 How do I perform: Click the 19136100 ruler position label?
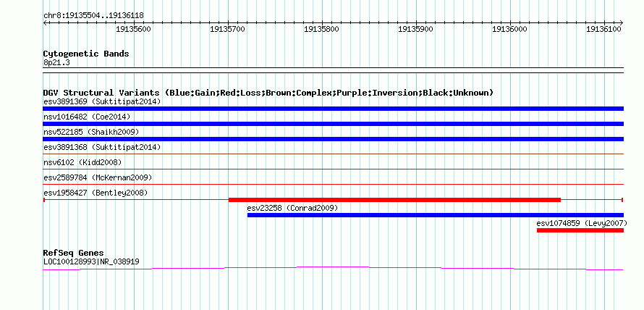click(603, 29)
